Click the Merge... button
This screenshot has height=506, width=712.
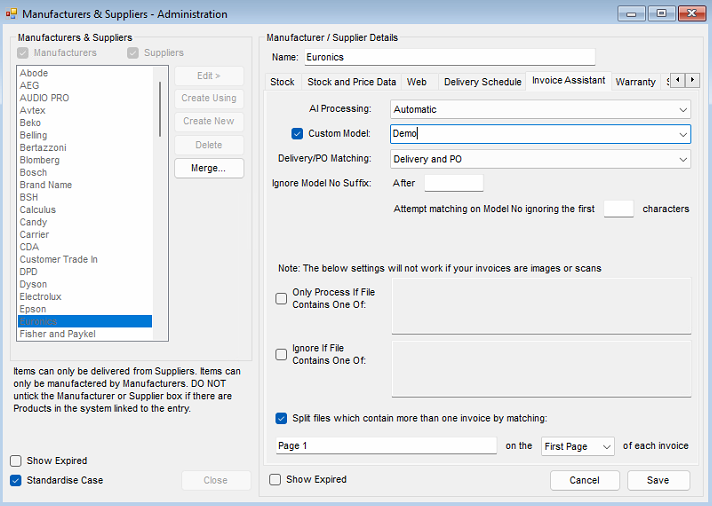point(208,169)
